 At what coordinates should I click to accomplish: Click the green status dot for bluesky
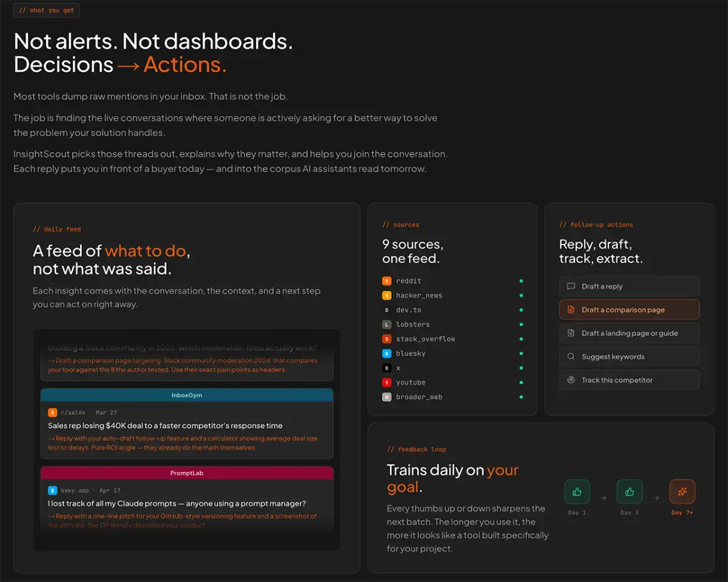[521, 353]
